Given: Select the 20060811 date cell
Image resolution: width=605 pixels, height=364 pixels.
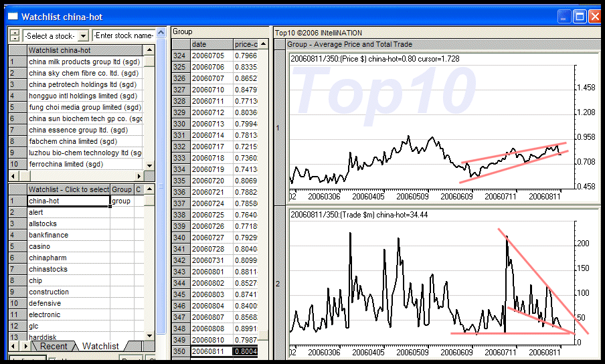Looking at the screenshot, I should pyautogui.click(x=212, y=352).
